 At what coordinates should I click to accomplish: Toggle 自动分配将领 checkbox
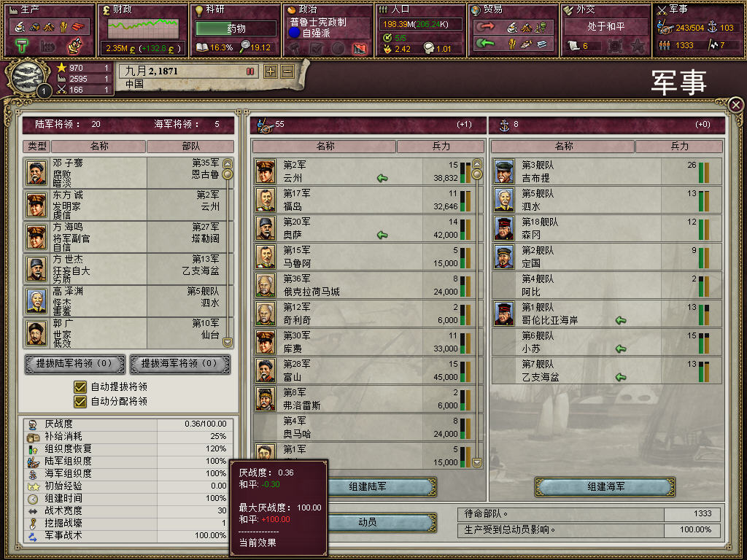click(80, 402)
